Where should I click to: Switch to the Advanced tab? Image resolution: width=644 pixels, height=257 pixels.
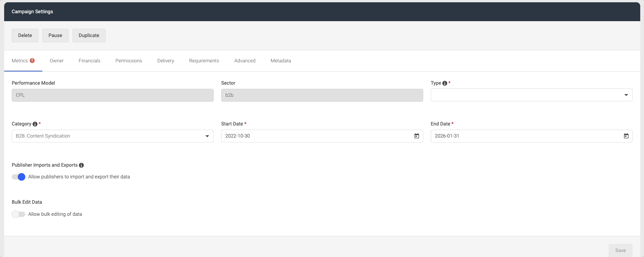245,60
